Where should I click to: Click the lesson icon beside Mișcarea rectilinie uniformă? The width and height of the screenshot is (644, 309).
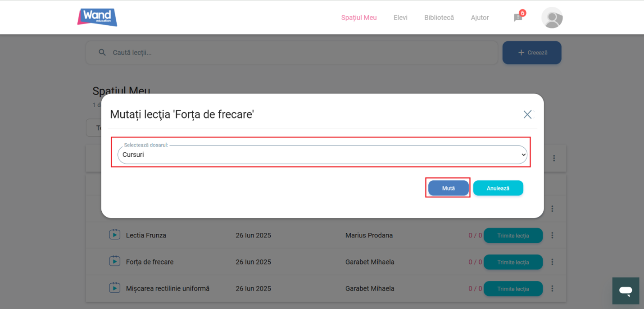tap(114, 288)
